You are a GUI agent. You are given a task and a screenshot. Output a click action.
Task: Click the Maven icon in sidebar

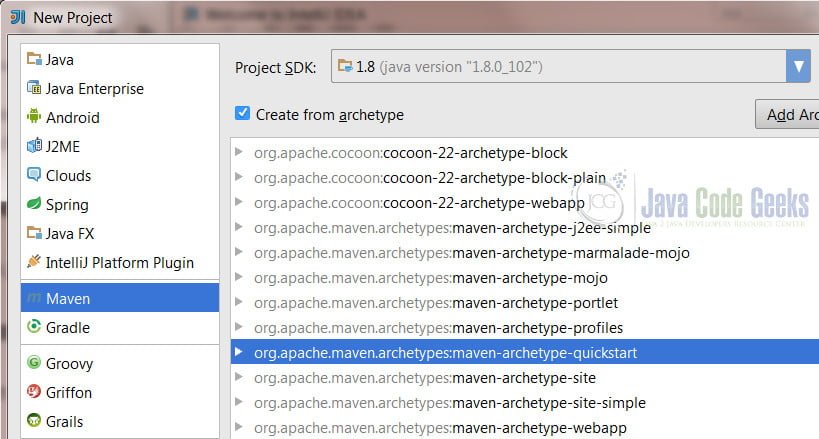point(34,298)
